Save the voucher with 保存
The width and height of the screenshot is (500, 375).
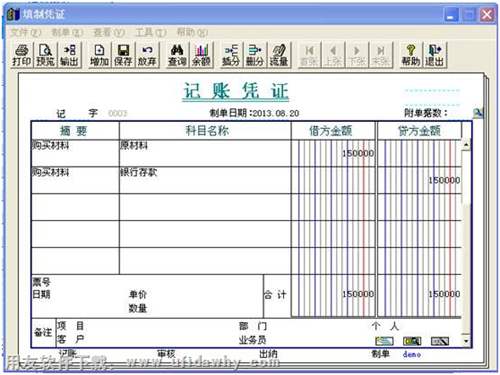coord(123,55)
